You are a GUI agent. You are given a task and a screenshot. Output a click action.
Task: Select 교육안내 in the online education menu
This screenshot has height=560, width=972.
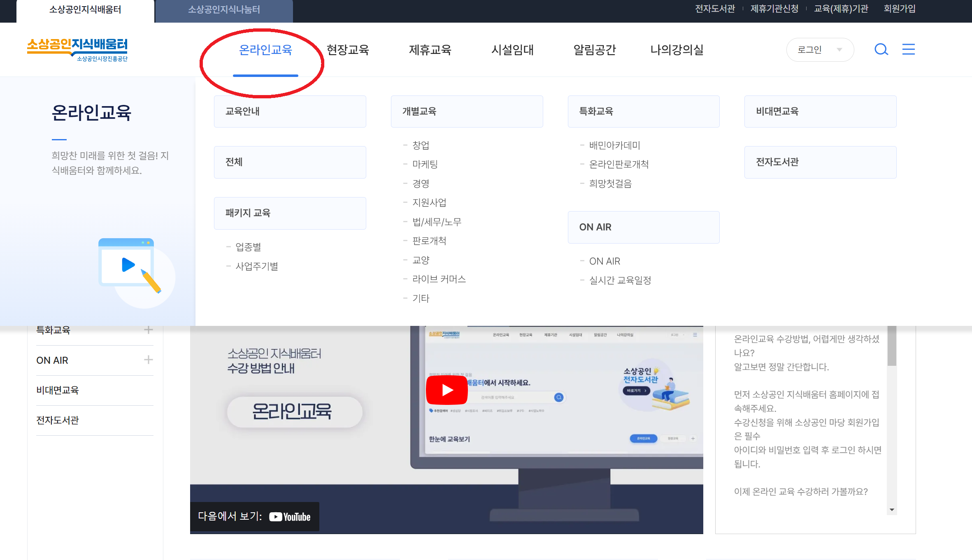coord(290,112)
